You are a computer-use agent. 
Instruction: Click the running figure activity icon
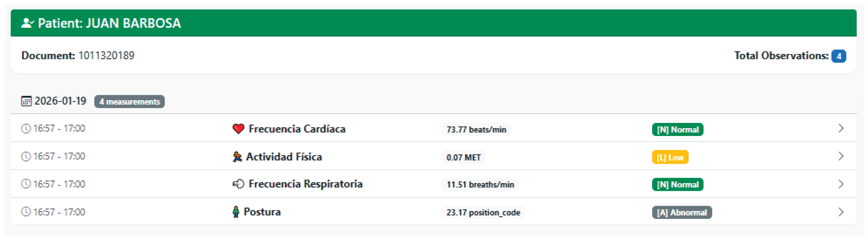tap(237, 156)
